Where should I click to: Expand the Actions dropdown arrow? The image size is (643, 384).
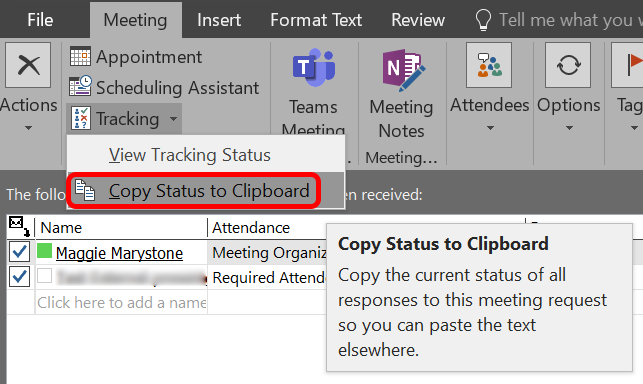28,128
